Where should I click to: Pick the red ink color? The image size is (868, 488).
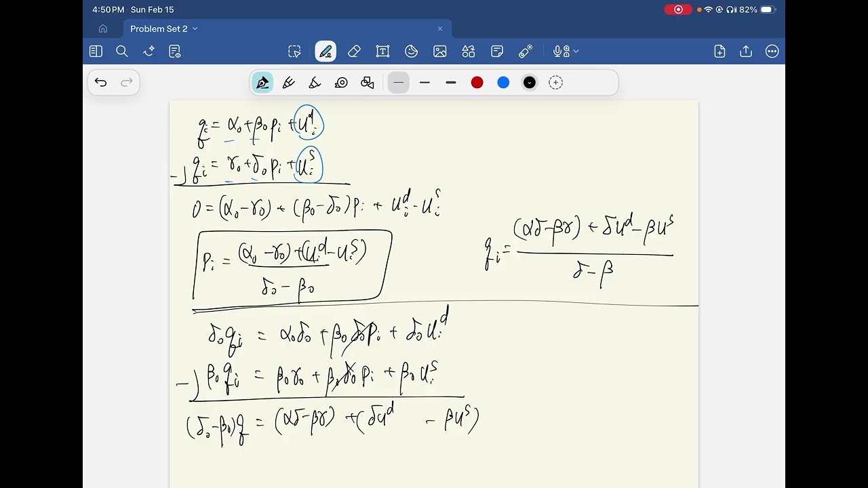click(477, 83)
